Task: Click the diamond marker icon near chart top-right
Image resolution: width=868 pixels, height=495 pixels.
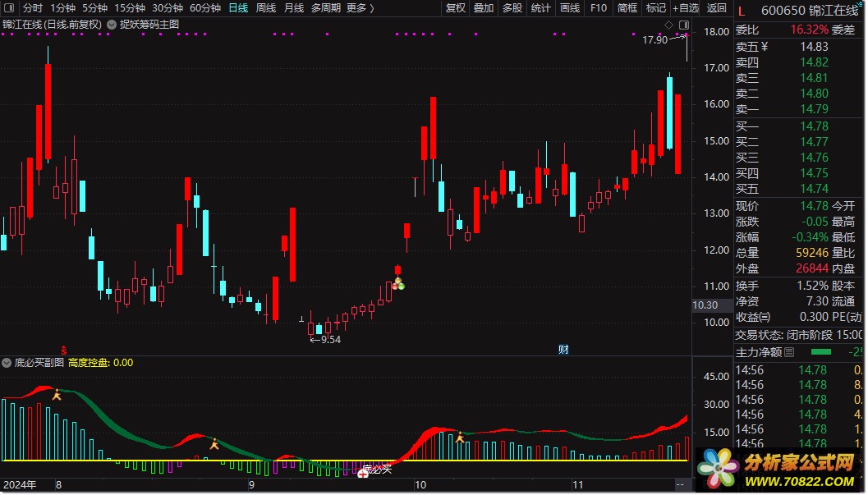Action: click(668, 25)
